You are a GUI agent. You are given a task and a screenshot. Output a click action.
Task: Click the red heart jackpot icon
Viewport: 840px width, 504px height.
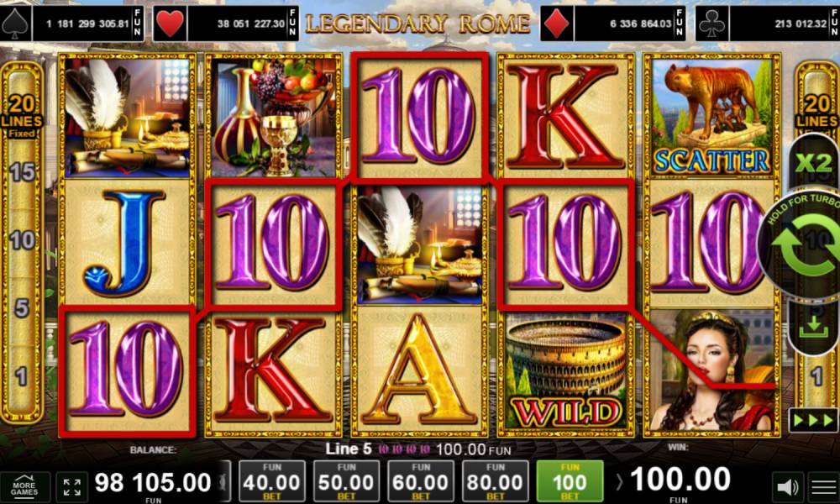click(x=170, y=24)
